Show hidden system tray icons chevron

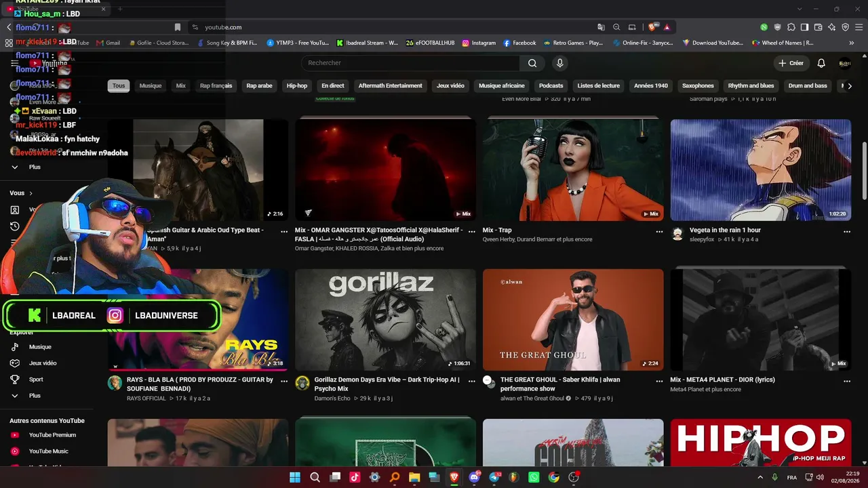(x=762, y=477)
